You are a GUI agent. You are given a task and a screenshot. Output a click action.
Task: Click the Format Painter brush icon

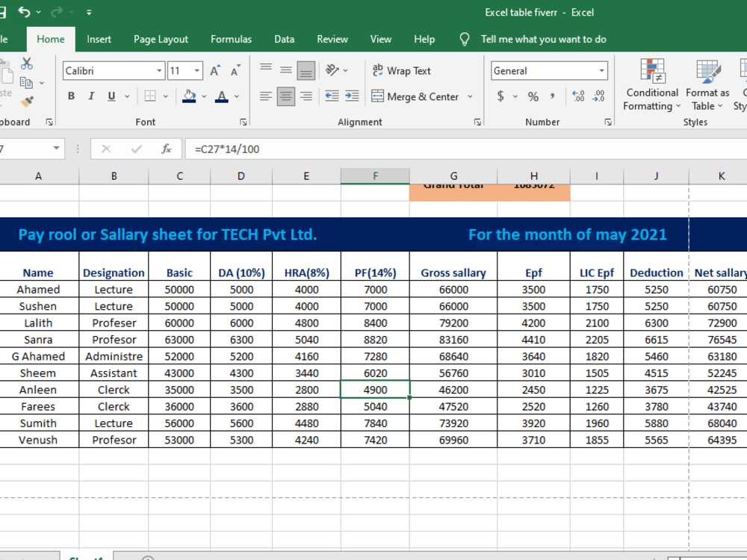click(x=27, y=102)
